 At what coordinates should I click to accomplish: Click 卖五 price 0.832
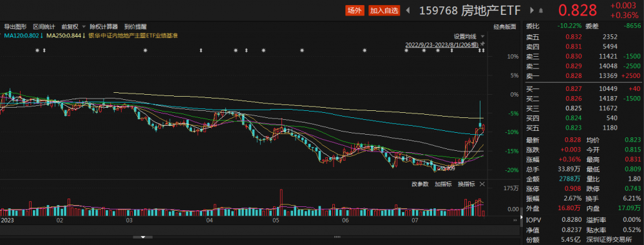pyautogui.click(x=573, y=37)
